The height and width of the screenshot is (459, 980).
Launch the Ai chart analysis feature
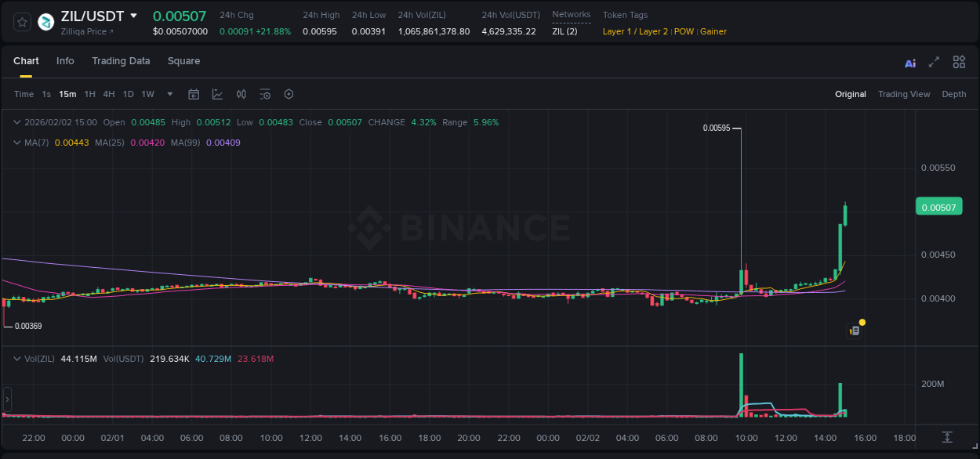click(909, 62)
